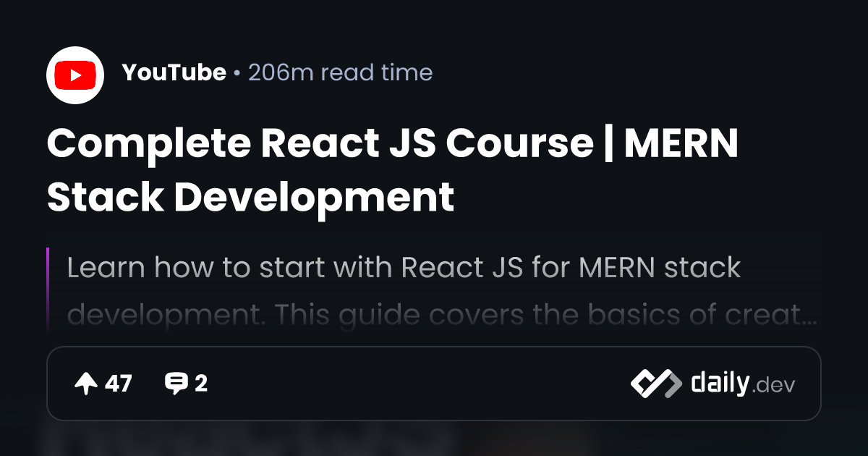Image resolution: width=868 pixels, height=456 pixels.
Task: Click the comment bubble icon
Action: [x=176, y=384]
